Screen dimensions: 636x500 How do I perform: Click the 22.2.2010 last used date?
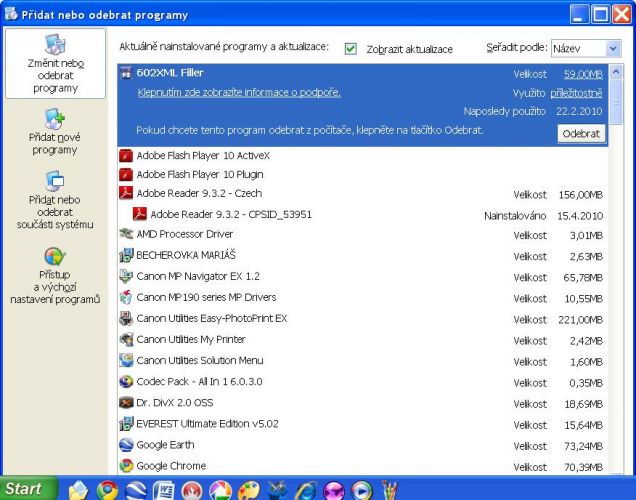[x=579, y=112]
